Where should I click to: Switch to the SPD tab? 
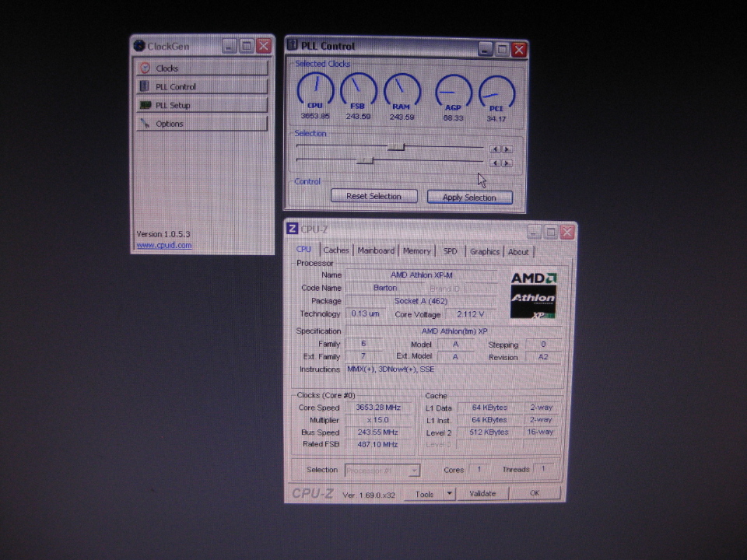point(451,251)
